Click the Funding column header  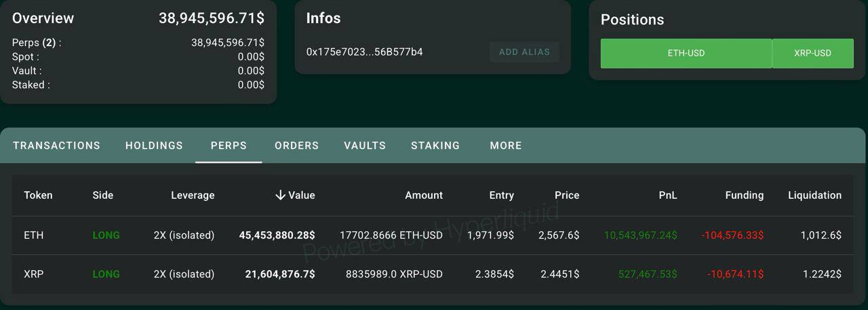click(744, 195)
